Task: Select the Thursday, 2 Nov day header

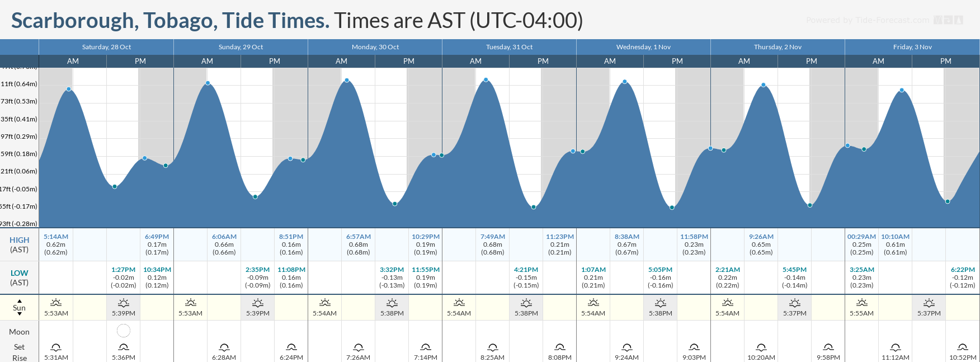Action: 778,47
